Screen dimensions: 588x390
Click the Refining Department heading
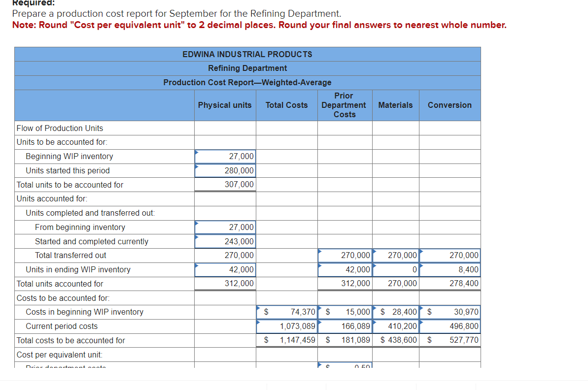click(247, 68)
